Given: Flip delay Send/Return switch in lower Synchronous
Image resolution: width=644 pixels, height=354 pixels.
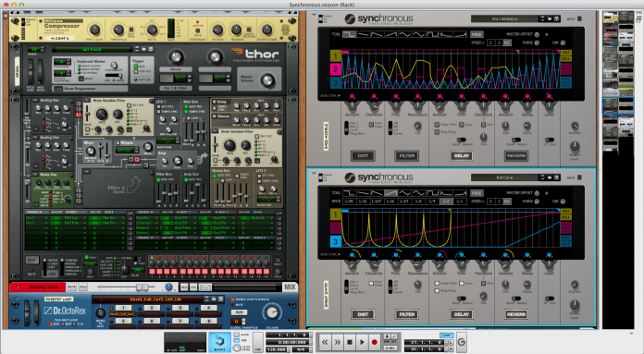Looking at the screenshot, I should click(461, 299).
